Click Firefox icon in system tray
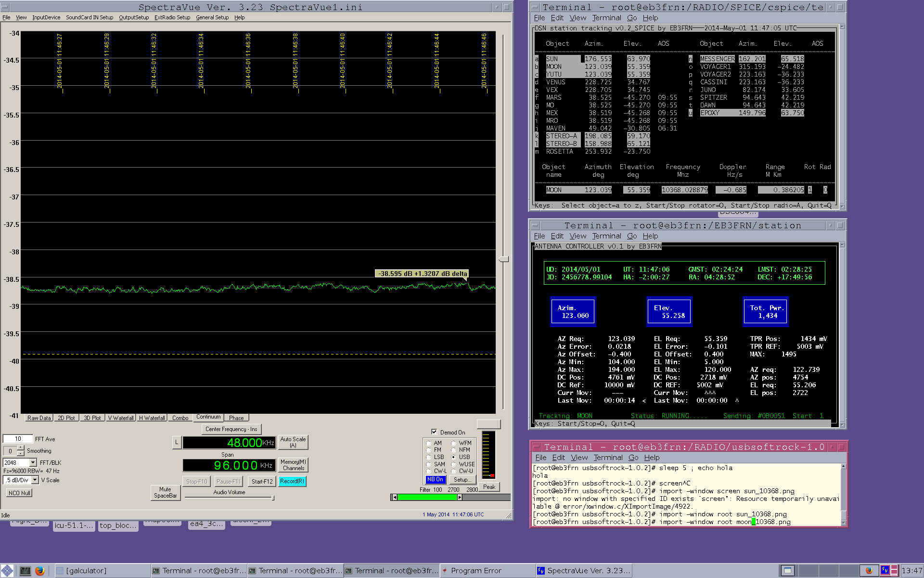Viewport: 924px width, 578px height. tap(869, 570)
